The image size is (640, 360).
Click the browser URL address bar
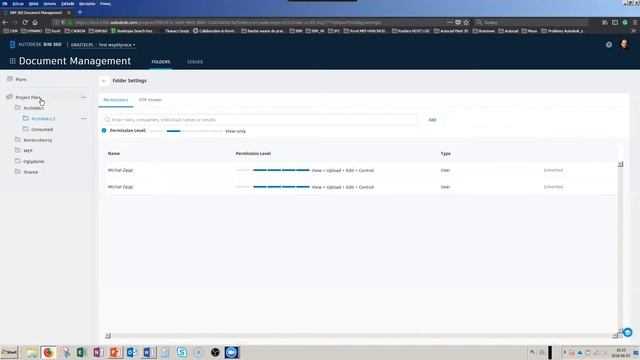pyautogui.click(x=260, y=22)
